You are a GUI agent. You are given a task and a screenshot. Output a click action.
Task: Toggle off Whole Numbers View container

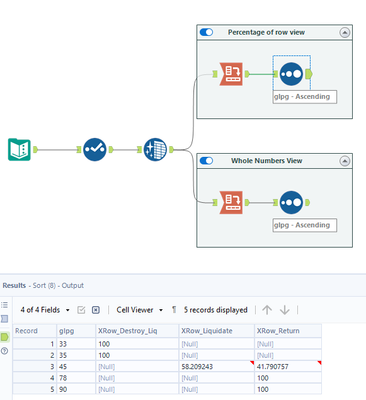[x=206, y=161]
